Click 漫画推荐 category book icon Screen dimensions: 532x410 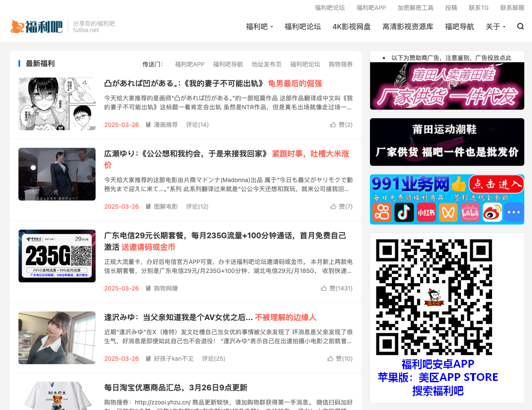pos(148,125)
